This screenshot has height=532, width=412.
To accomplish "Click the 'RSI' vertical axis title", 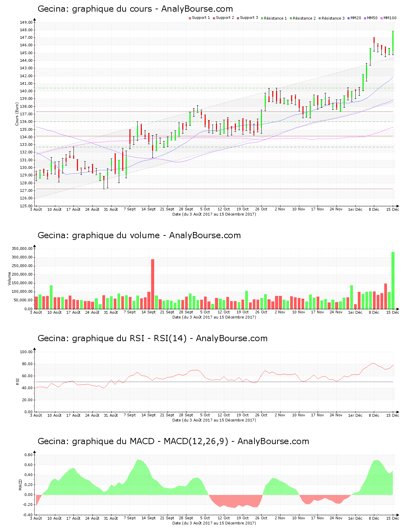I will point(18,381).
